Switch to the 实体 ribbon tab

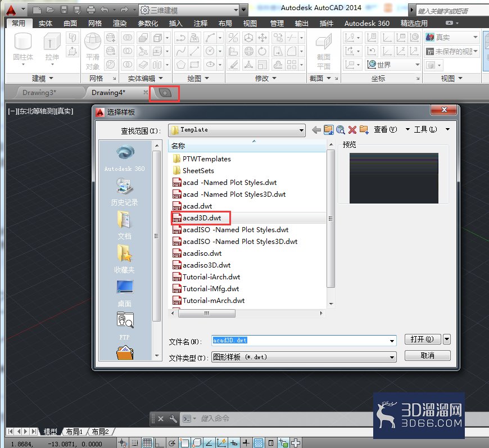pyautogui.click(x=45, y=24)
